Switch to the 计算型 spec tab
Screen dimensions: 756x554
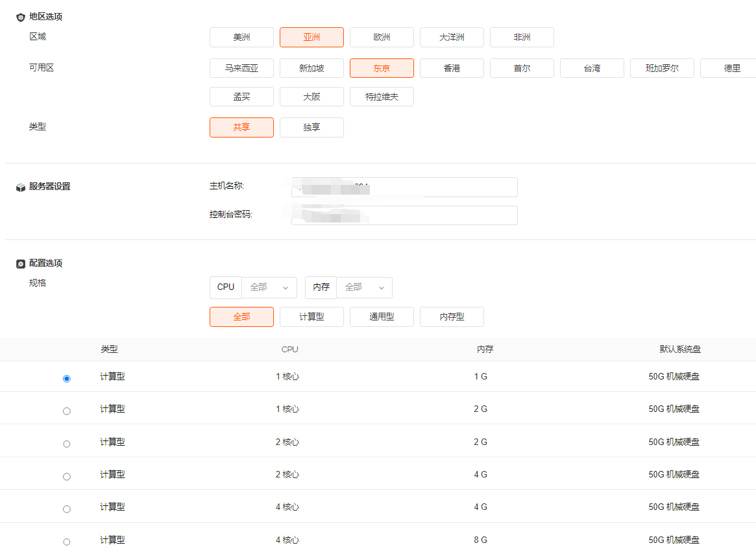click(x=311, y=317)
